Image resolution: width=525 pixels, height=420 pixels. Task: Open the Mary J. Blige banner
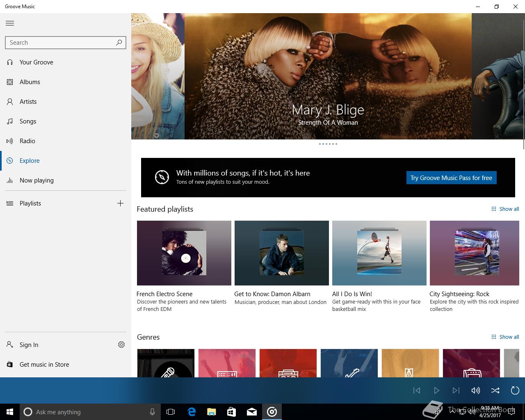(x=328, y=76)
